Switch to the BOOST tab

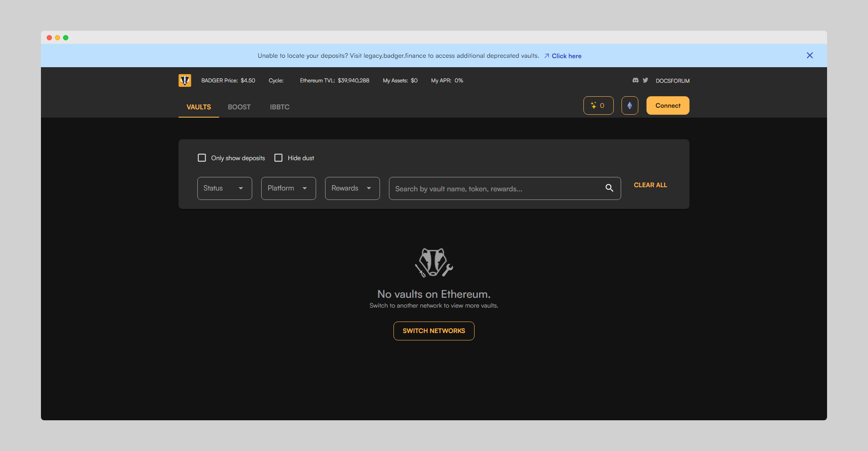coord(239,107)
